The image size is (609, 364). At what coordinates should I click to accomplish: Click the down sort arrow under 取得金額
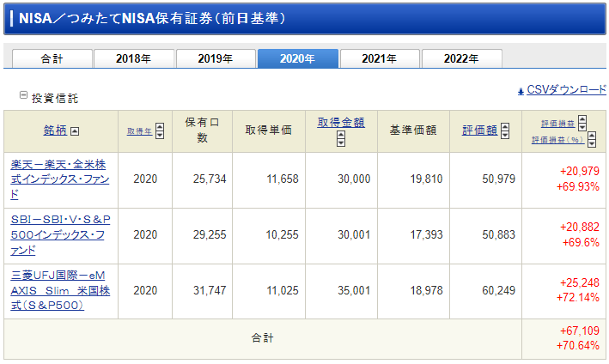(x=341, y=143)
